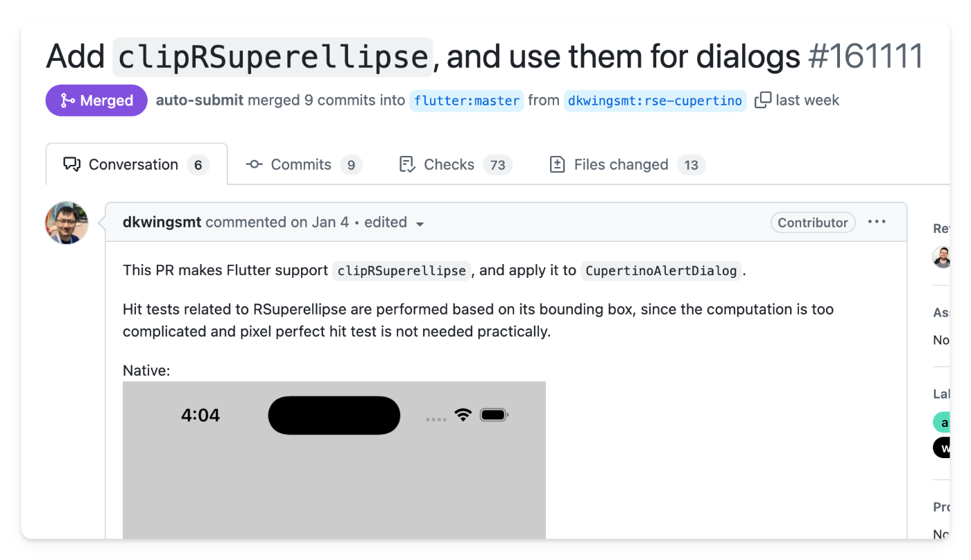This screenshot has width=971, height=560.
Task: Click dkwingsmt's profile avatar
Action: (x=67, y=222)
